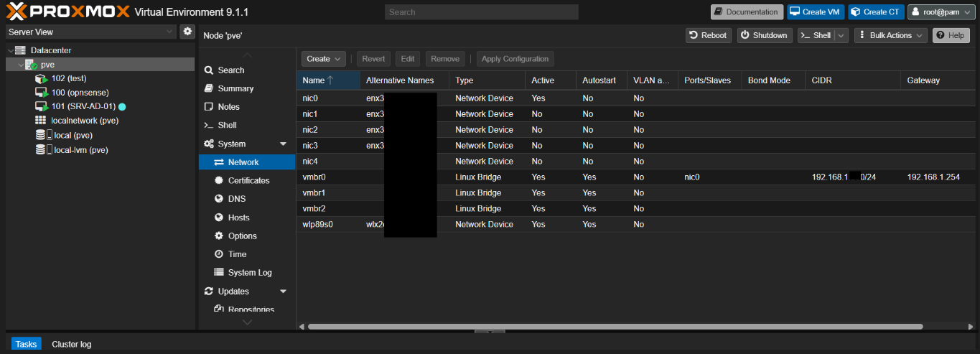
Task: Open the Server View dropdown
Action: [x=90, y=32]
